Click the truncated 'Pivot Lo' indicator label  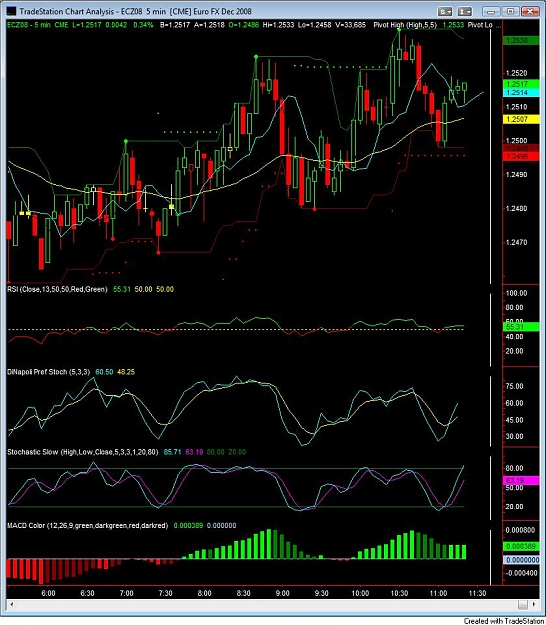pyautogui.click(x=480, y=25)
